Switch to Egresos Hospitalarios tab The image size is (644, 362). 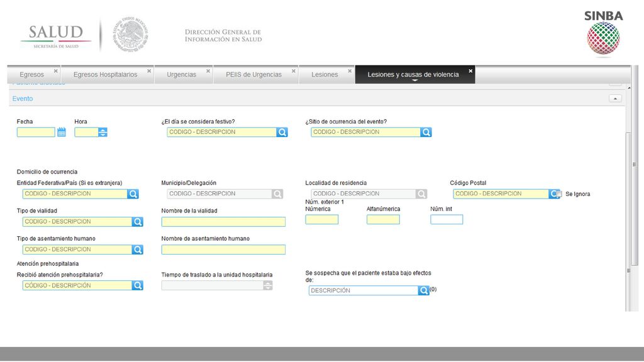pyautogui.click(x=105, y=75)
